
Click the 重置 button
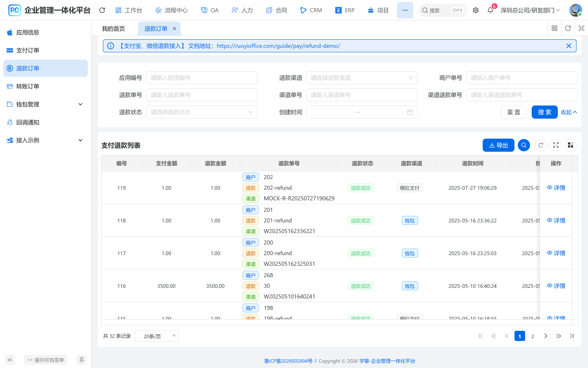[513, 112]
